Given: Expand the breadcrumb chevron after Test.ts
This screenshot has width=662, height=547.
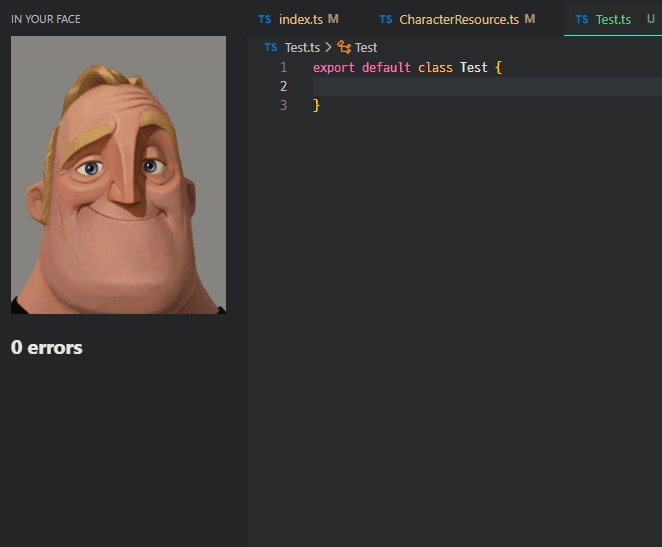Looking at the screenshot, I should pyautogui.click(x=328, y=47).
